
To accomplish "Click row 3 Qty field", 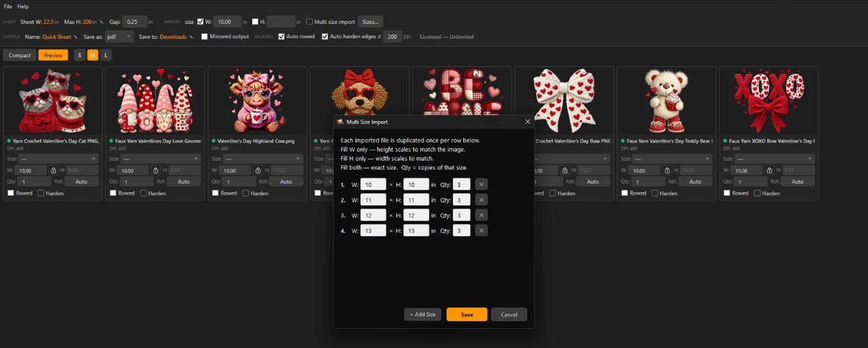I will (x=461, y=215).
